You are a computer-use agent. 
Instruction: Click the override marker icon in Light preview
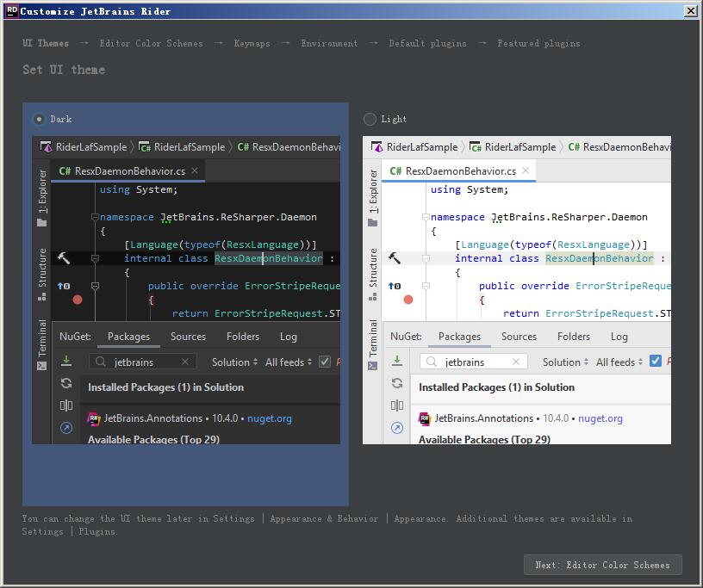[395, 286]
